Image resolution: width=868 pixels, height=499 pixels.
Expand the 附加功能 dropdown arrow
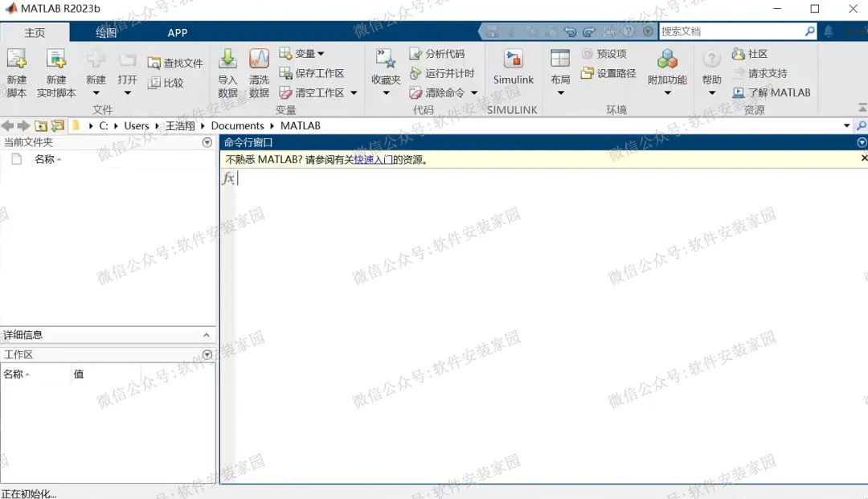point(667,93)
